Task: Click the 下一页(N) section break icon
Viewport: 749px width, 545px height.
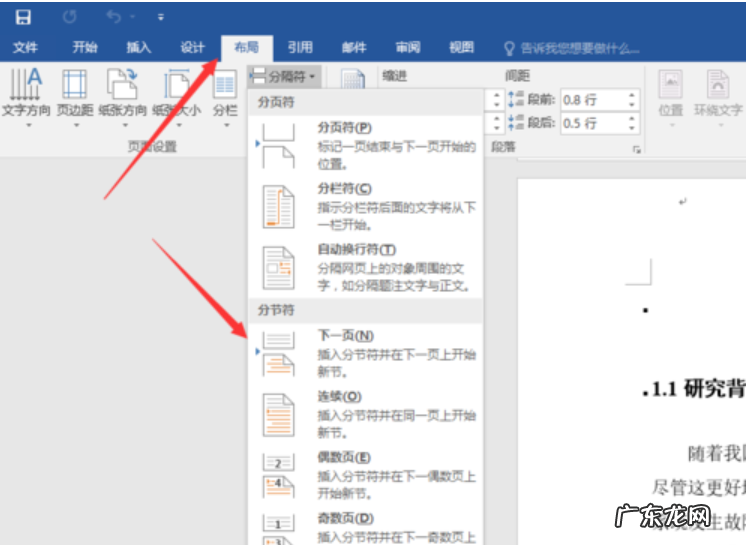Action: point(278,354)
